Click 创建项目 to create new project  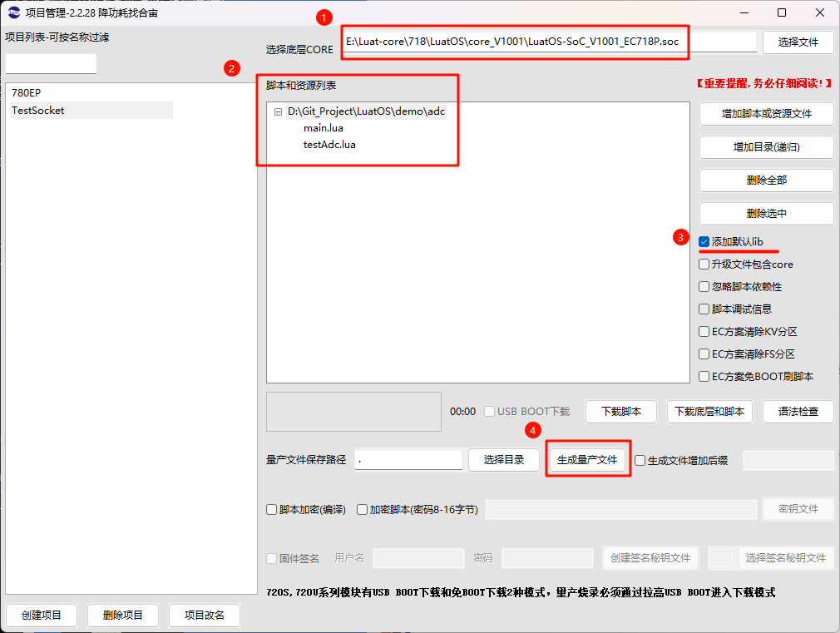coord(42,615)
